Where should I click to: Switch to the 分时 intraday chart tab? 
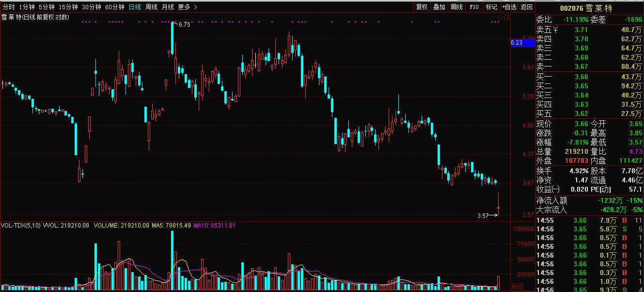[x=9, y=7]
